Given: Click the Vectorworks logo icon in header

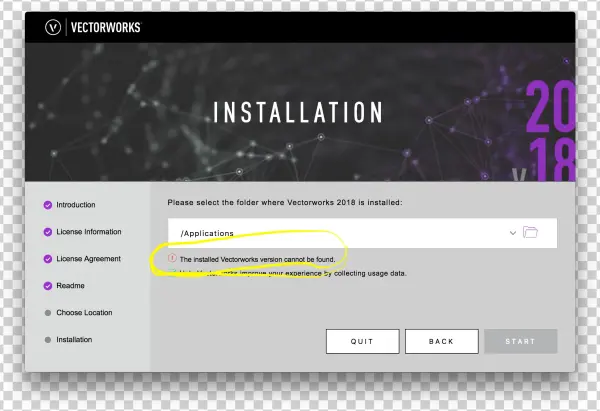Looking at the screenshot, I should tap(53, 28).
